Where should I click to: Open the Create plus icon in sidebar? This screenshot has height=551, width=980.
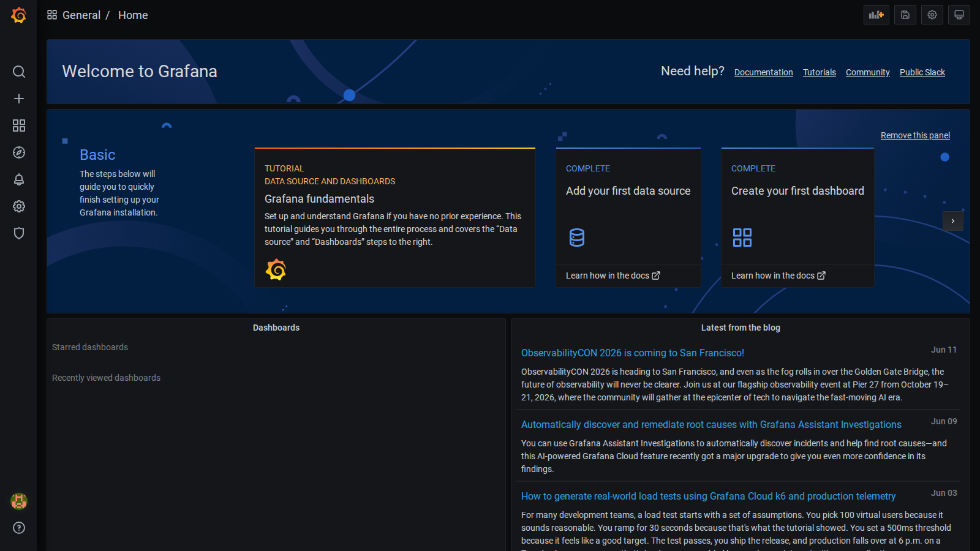pyautogui.click(x=19, y=99)
